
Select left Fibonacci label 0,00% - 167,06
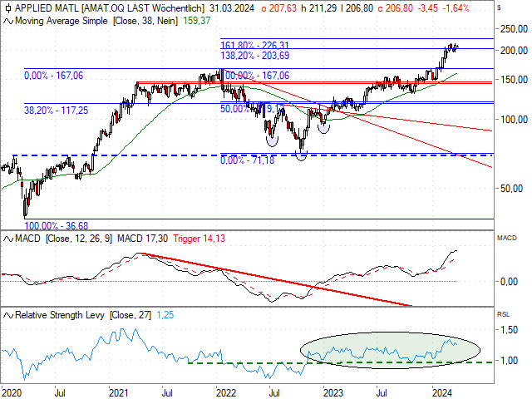click(x=53, y=76)
